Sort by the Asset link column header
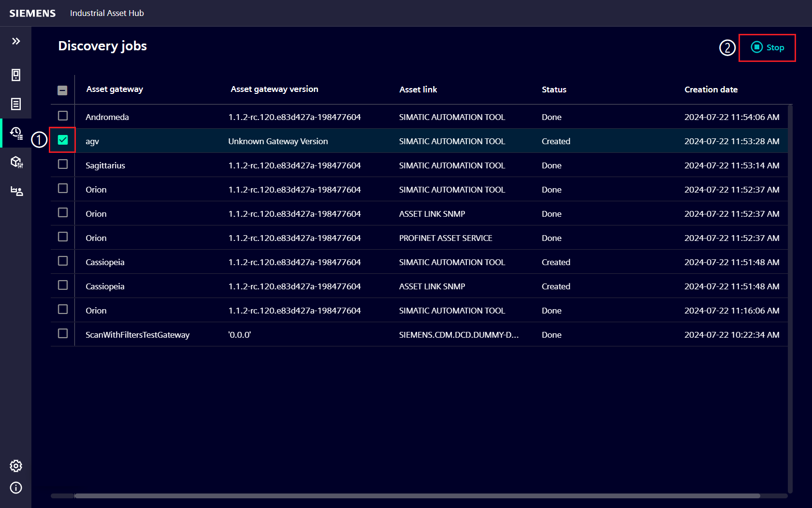The height and width of the screenshot is (508, 812). (x=418, y=90)
